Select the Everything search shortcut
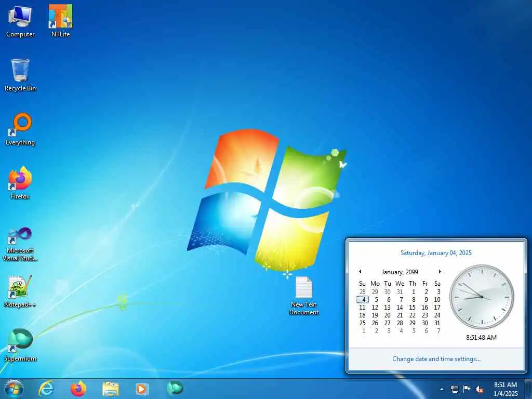This screenshot has height=399, width=532. point(20,129)
